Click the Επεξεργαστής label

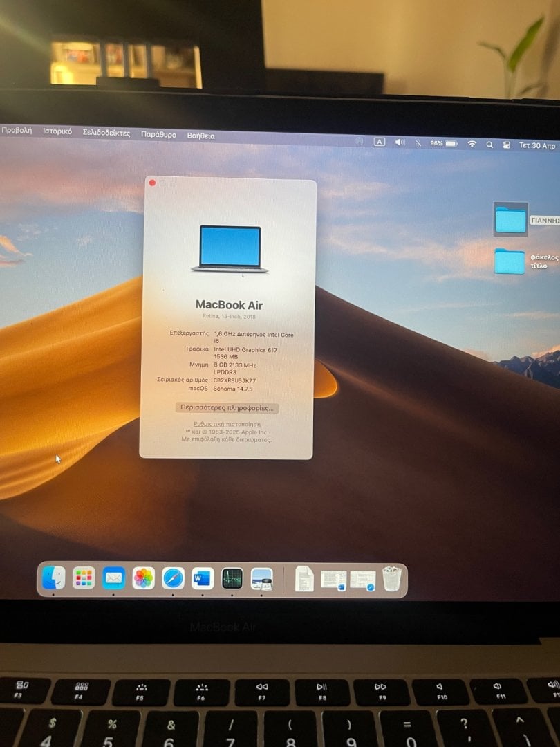[189, 333]
